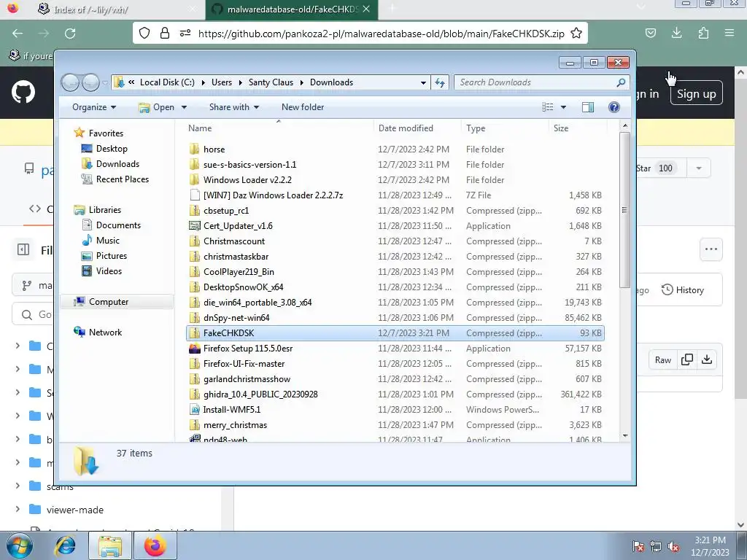Open the Share with dropdown
Viewport: 747px width, 560px height.
[x=234, y=107]
